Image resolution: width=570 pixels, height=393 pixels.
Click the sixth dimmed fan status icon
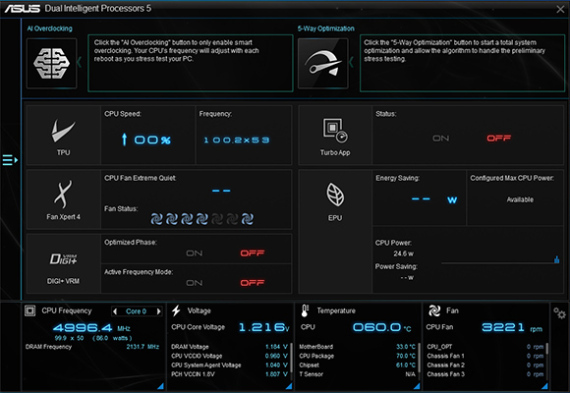tap(232, 219)
